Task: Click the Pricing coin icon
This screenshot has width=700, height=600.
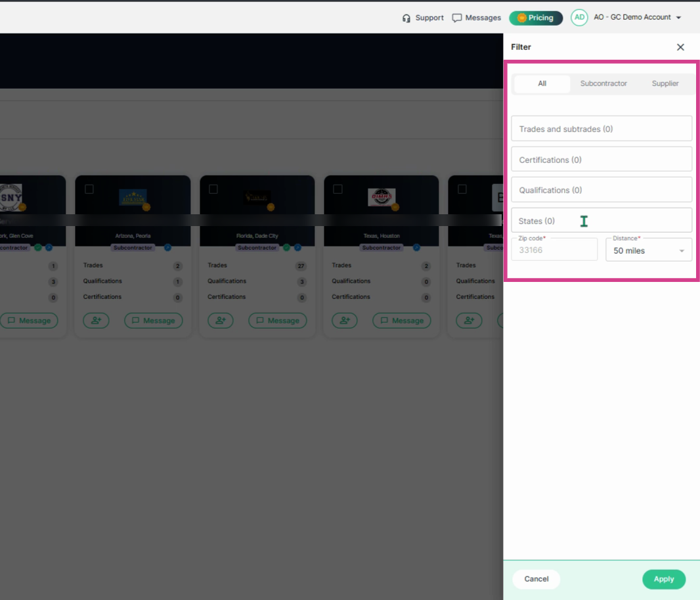Action: (521, 18)
